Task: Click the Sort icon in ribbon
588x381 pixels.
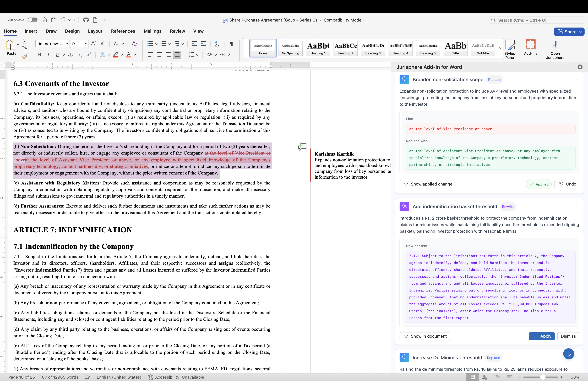Action: click(217, 44)
